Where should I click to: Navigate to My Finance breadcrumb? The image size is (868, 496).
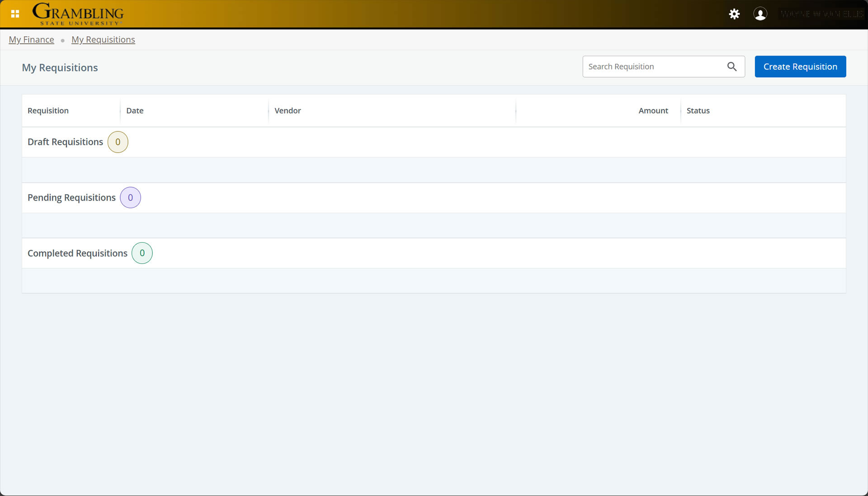31,39
